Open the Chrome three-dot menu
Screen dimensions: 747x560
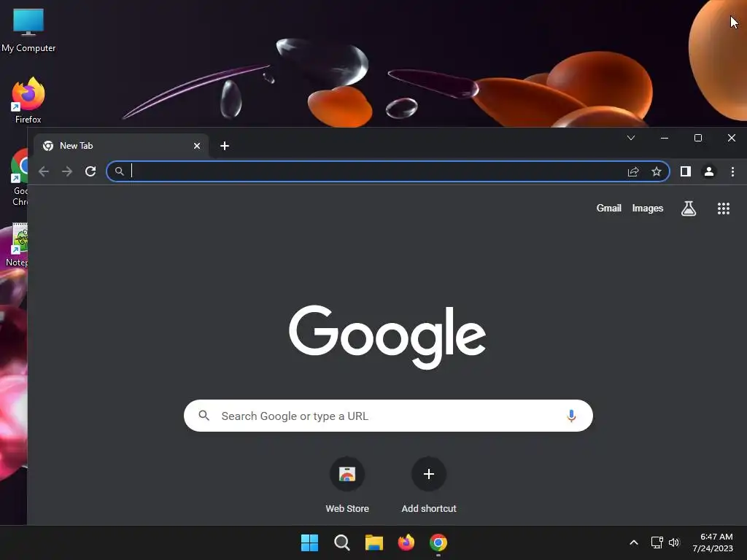(732, 171)
